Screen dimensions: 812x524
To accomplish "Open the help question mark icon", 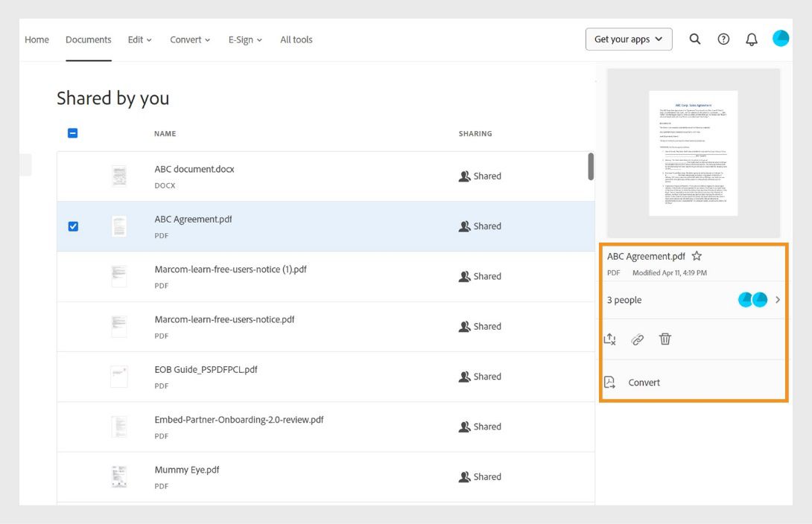I will [723, 39].
